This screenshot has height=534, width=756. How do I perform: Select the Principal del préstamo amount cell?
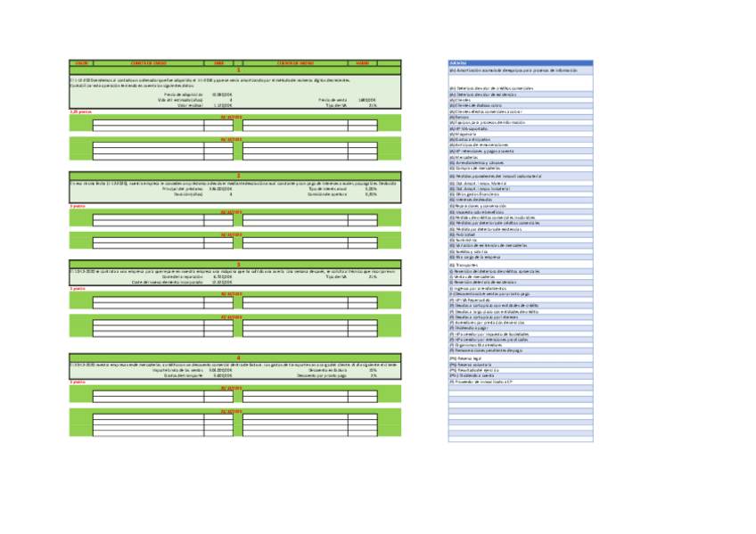(x=219, y=189)
